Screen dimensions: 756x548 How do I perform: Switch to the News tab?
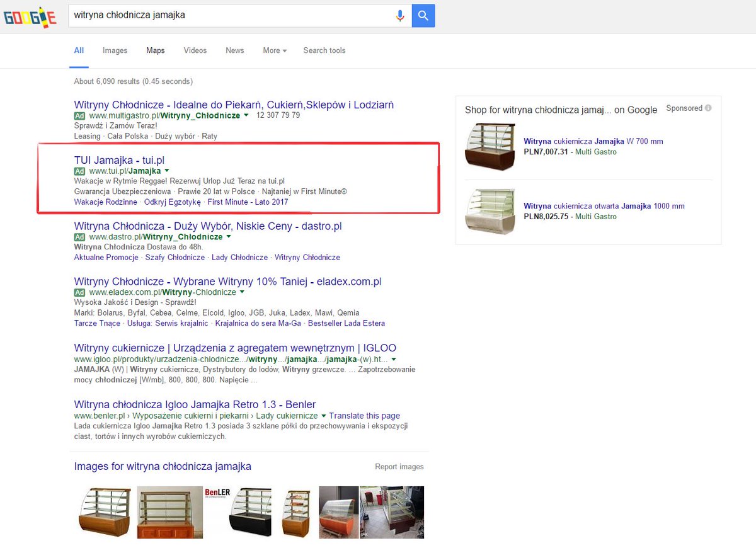click(x=235, y=50)
